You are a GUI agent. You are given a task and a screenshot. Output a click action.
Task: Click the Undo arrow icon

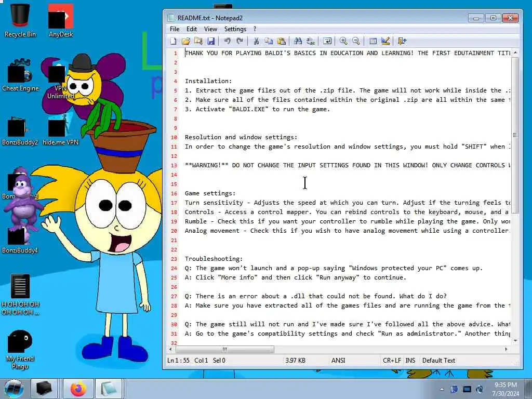click(x=228, y=41)
